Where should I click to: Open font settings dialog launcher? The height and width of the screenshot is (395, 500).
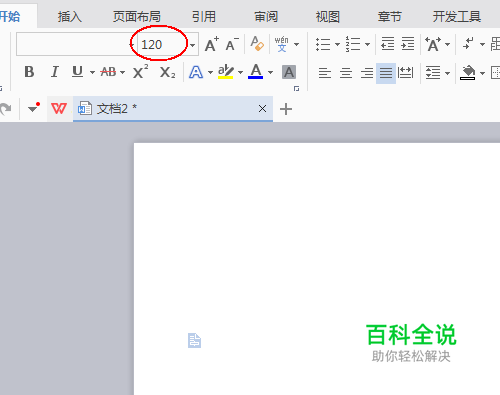click(296, 88)
